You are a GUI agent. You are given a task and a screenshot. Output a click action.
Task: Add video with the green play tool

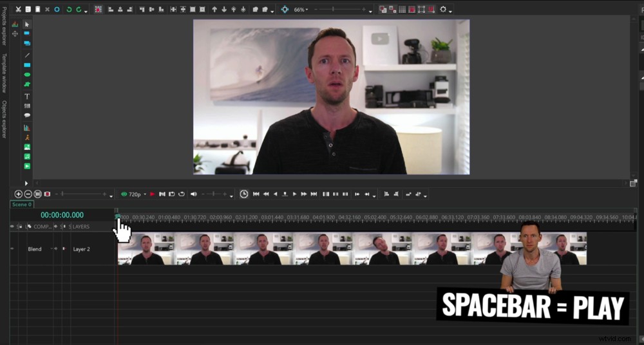coord(27,166)
